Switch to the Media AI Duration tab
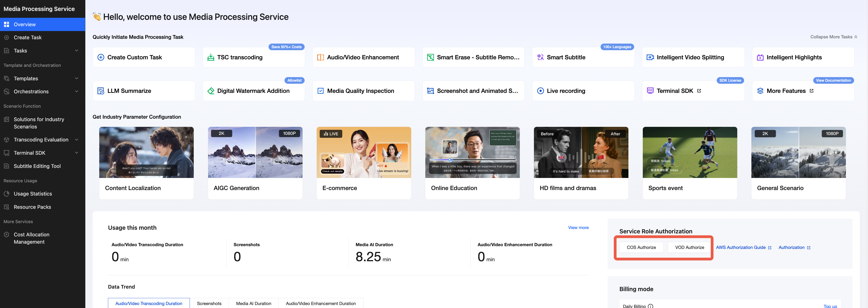This screenshot has width=868, height=308. [253, 303]
